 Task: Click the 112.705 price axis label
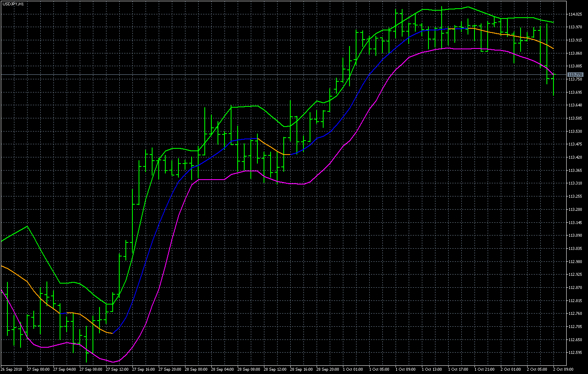coord(575,327)
